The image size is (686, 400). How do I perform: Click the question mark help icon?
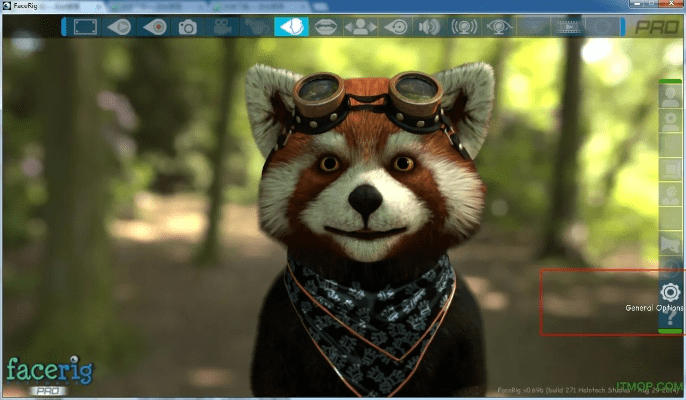point(670,318)
